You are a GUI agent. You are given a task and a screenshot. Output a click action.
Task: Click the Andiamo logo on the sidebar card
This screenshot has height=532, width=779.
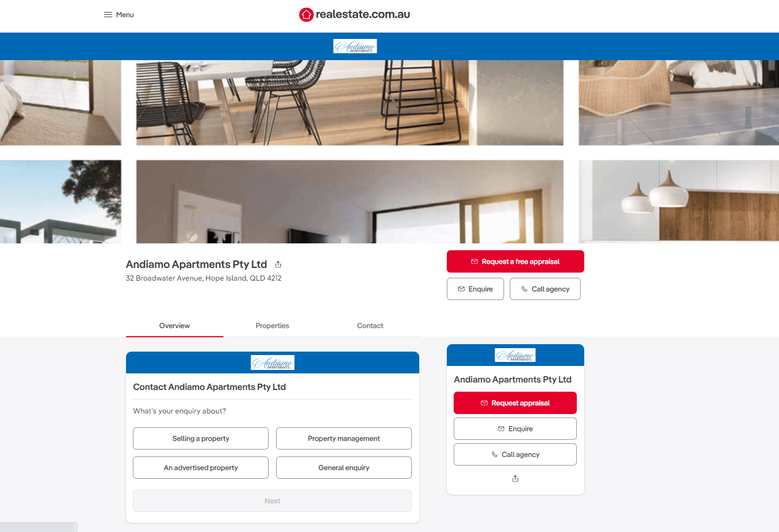(516, 355)
